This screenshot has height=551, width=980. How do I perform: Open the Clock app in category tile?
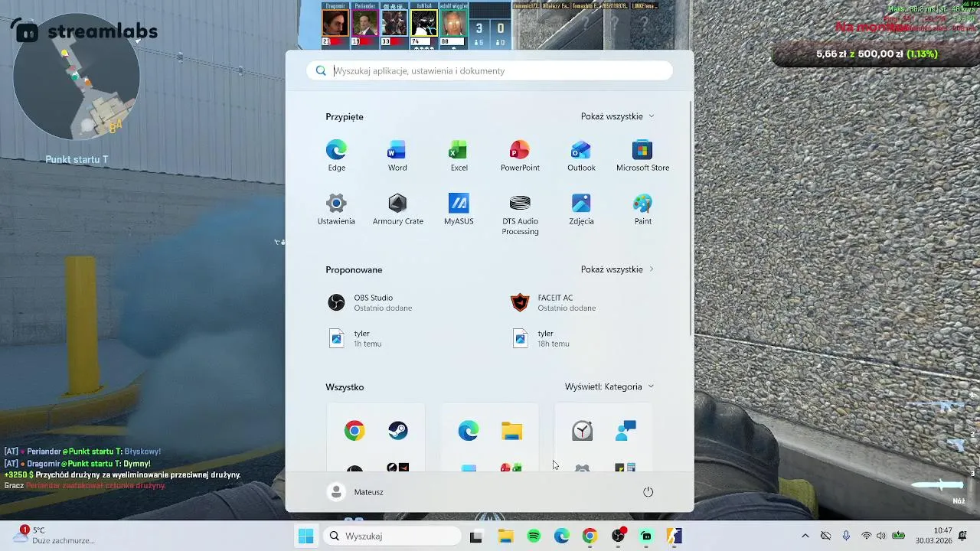pyautogui.click(x=582, y=431)
